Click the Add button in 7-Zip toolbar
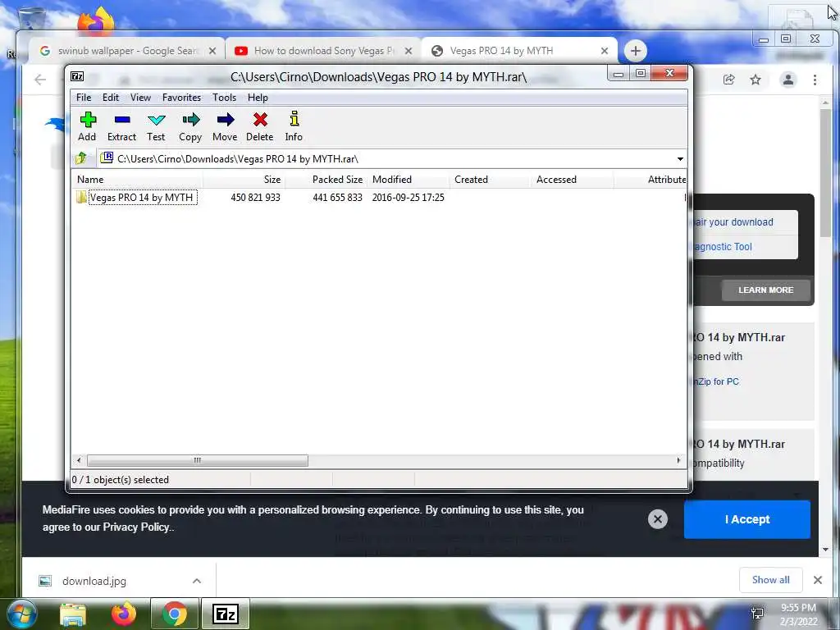Image resolution: width=840 pixels, height=630 pixels. pos(87,126)
